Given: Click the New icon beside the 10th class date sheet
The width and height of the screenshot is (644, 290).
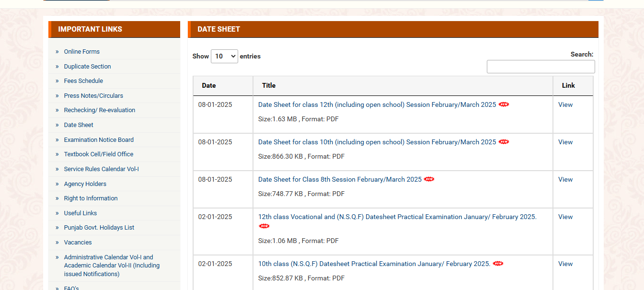Looking at the screenshot, I should pyautogui.click(x=504, y=141).
